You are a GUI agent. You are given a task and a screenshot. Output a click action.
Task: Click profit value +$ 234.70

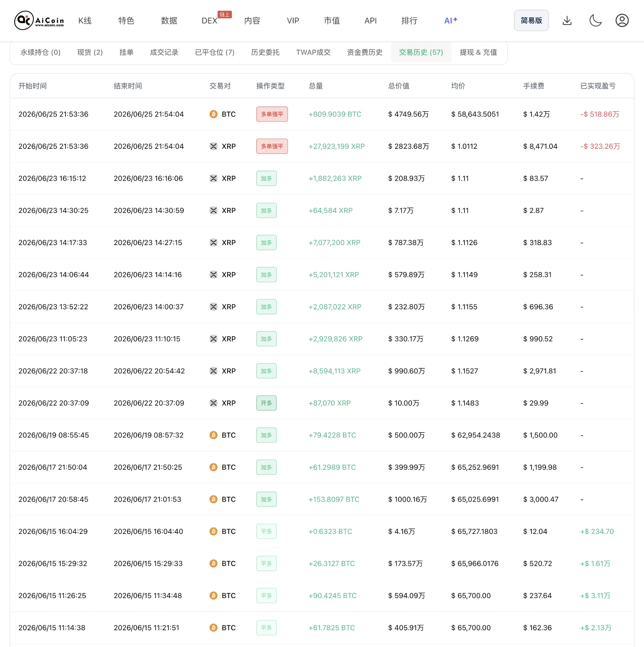[x=597, y=531]
